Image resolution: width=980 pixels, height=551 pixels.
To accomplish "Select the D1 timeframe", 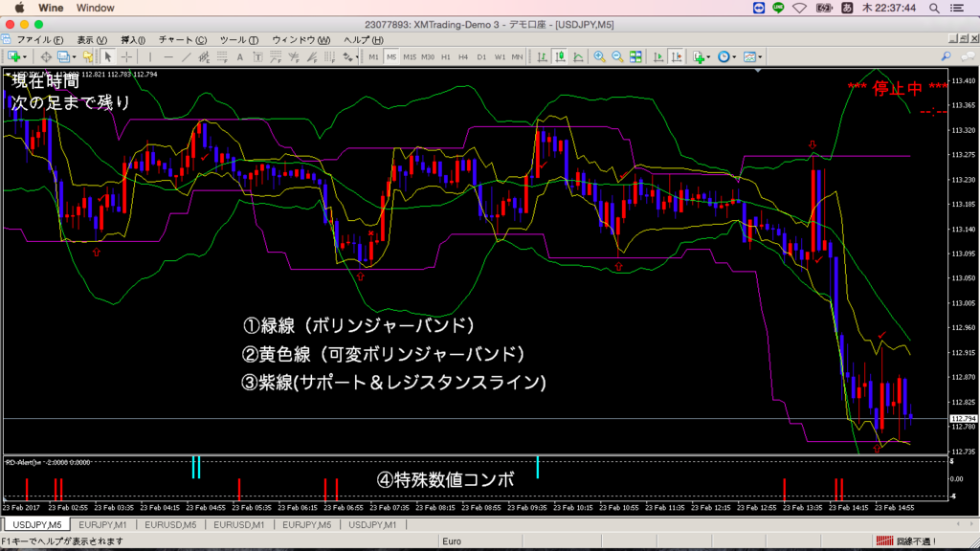I will point(481,56).
